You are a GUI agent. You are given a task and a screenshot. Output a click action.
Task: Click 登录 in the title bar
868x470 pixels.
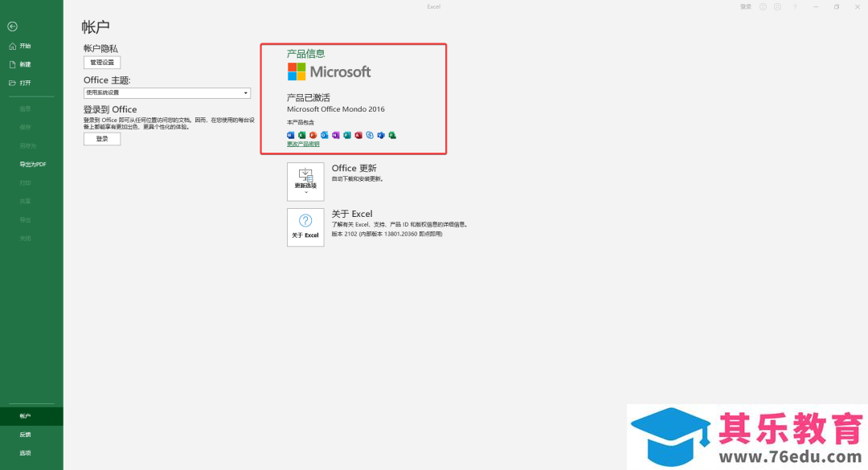click(746, 6)
